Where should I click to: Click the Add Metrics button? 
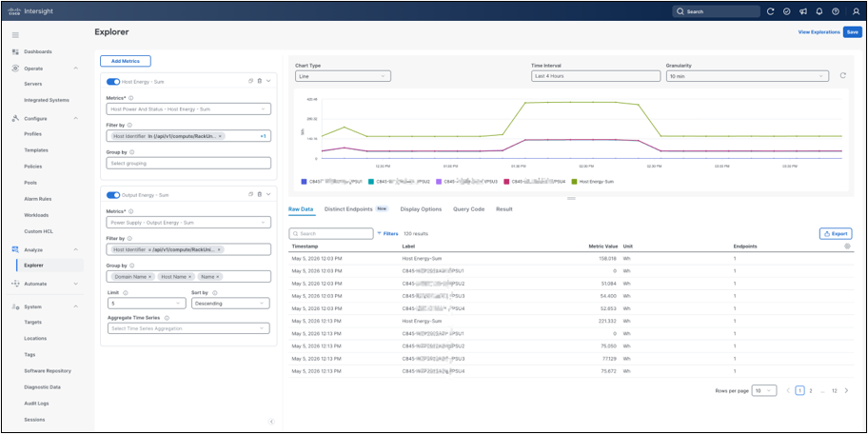tap(126, 61)
